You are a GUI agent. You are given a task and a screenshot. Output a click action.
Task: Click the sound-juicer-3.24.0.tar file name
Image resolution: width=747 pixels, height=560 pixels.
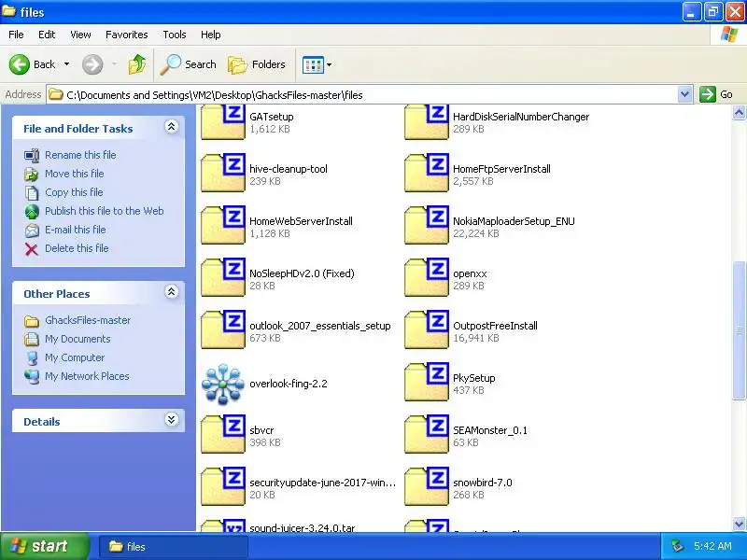click(302, 527)
